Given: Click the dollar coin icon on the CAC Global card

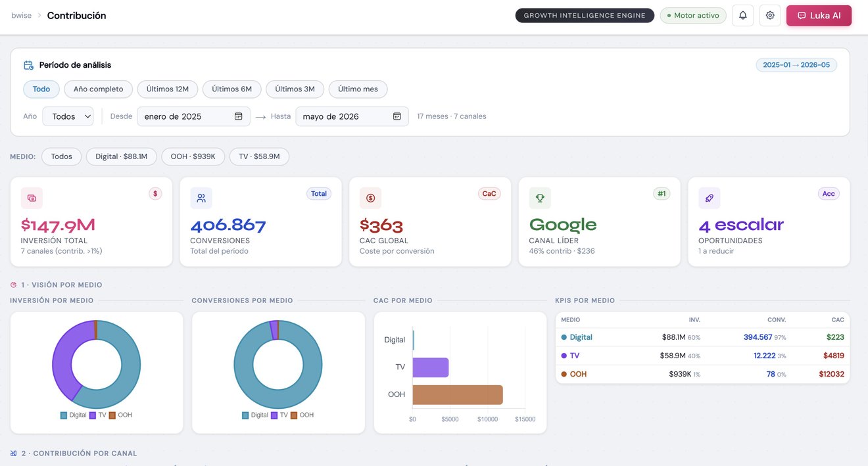Looking at the screenshot, I should click(x=371, y=198).
